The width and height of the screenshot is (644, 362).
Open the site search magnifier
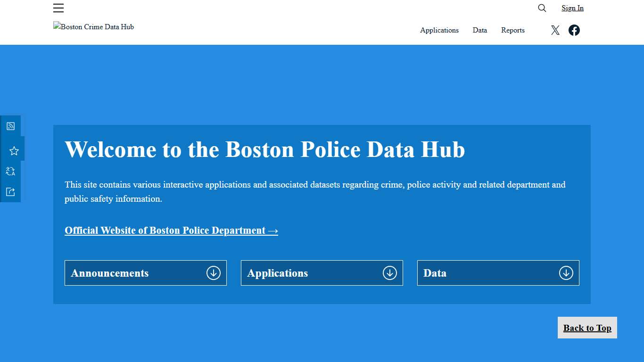[x=541, y=8]
